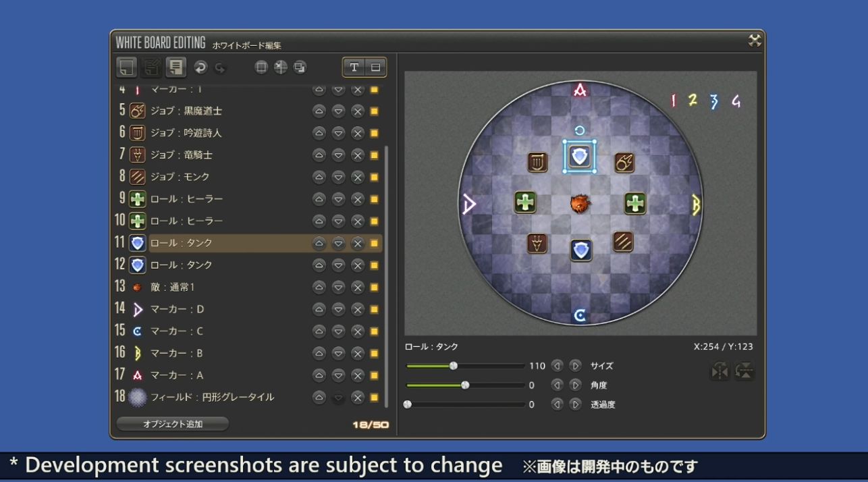Move マーカー:C up in the list

pos(319,331)
